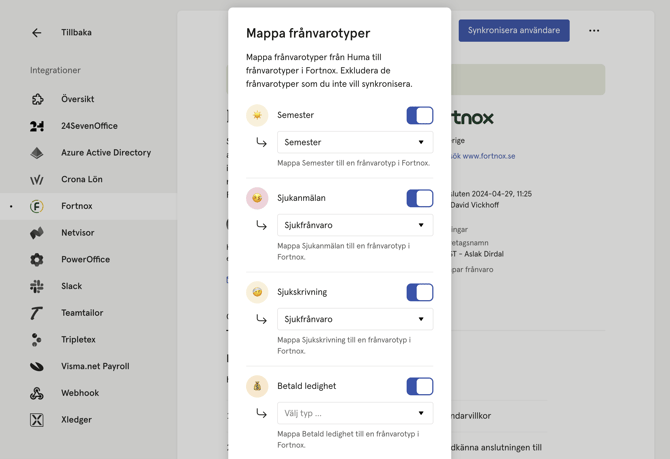Select the Azure Active Directory icon
The image size is (670, 459).
(37, 153)
